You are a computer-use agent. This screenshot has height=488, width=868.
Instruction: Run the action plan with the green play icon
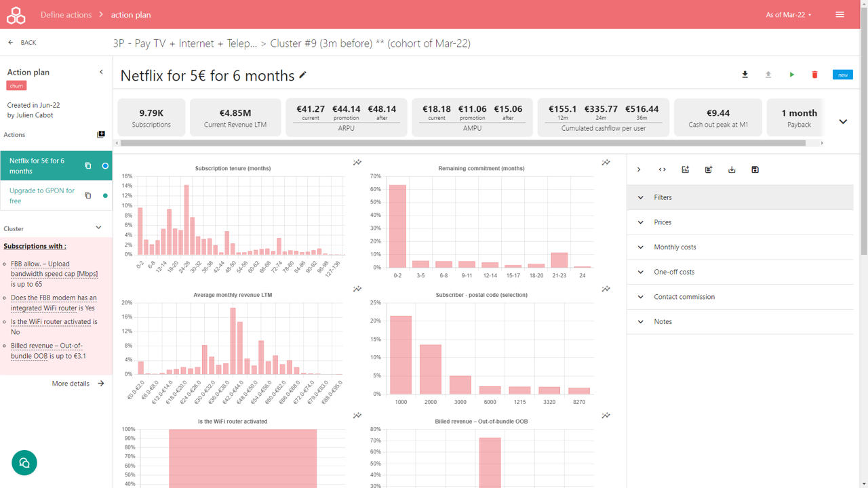point(791,75)
